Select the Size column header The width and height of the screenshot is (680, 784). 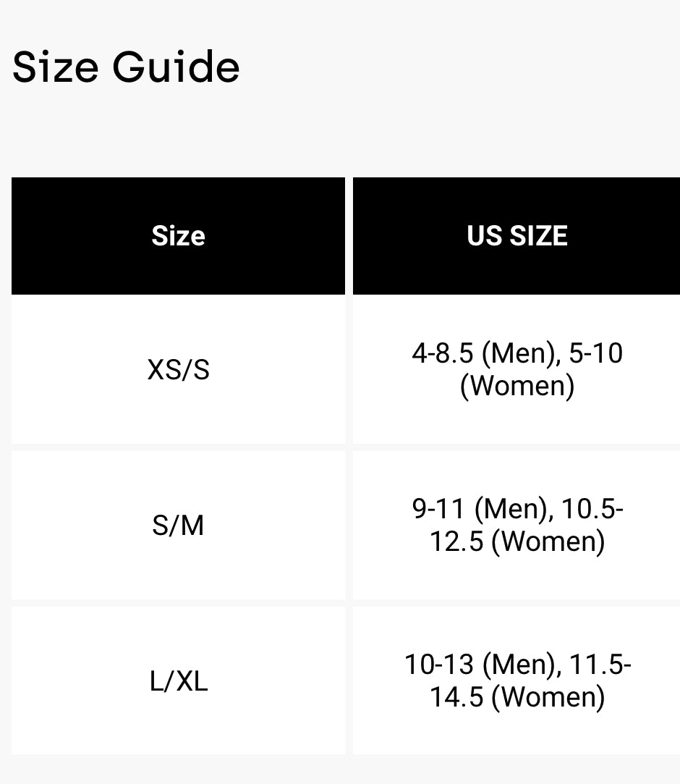(x=178, y=236)
